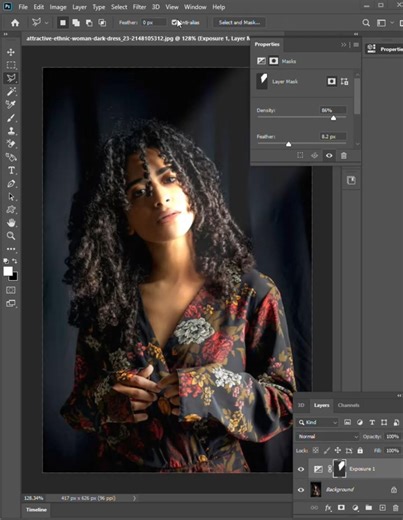Open the tool preset picker arrow
This screenshot has width=403, height=520.
coord(46,23)
